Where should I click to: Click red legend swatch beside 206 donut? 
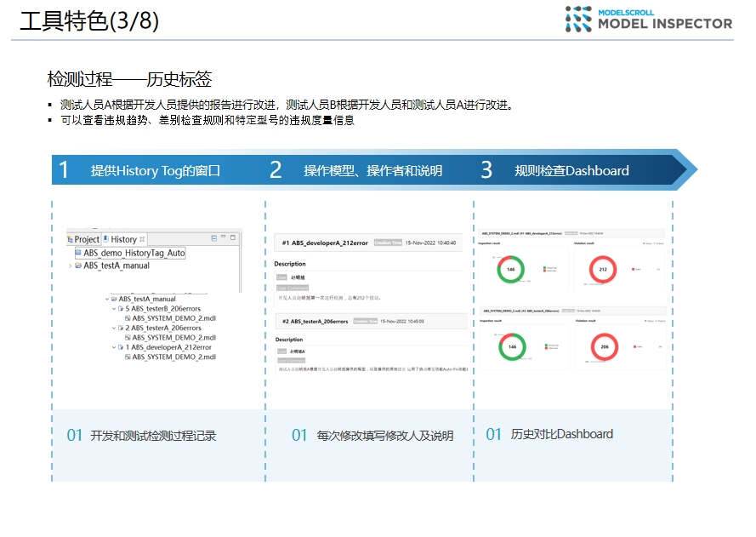click(x=635, y=346)
